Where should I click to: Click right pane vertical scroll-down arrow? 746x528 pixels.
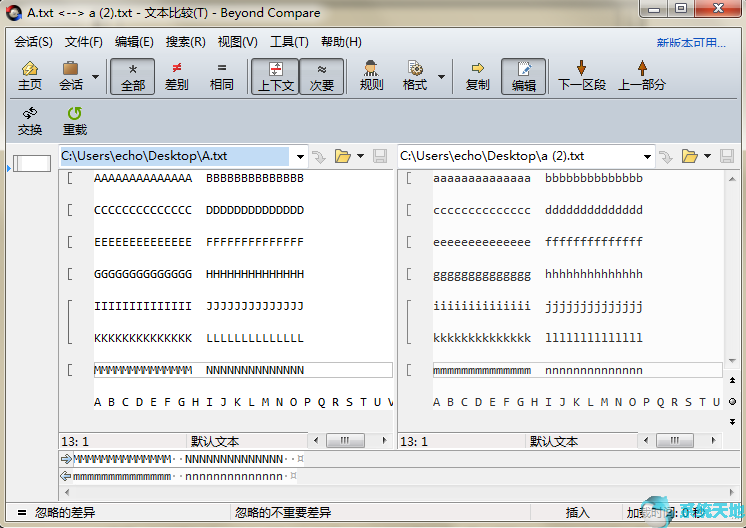(732, 361)
